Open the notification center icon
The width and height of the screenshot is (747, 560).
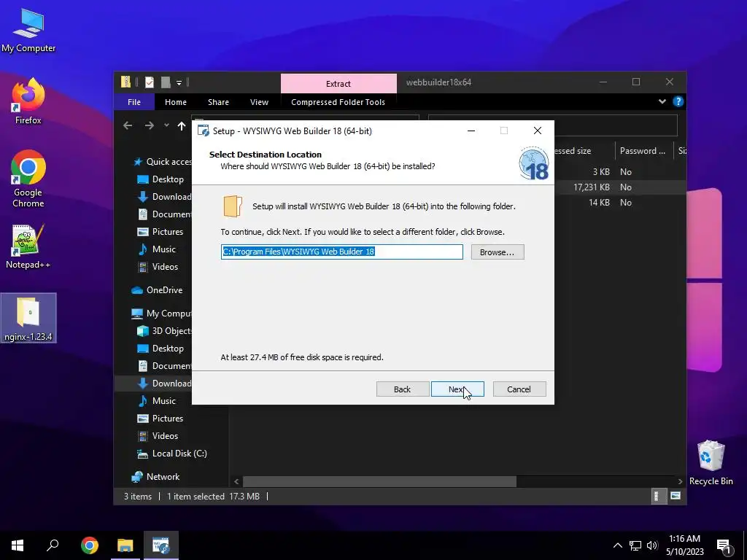724,546
